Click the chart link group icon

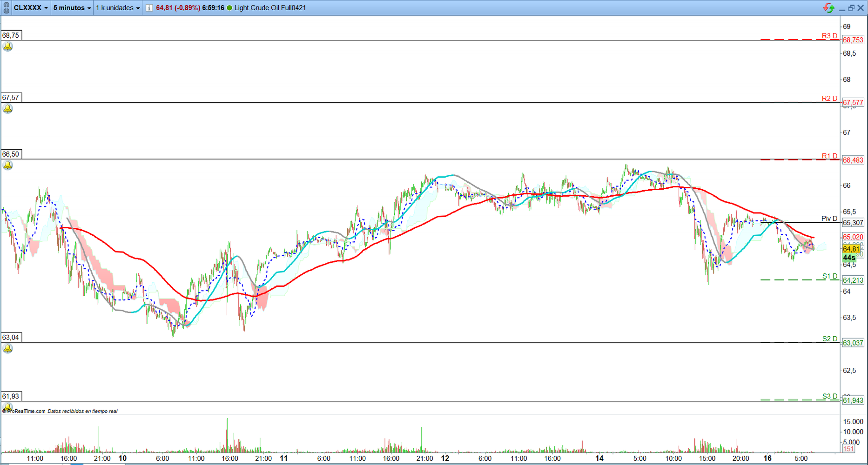pos(6,8)
